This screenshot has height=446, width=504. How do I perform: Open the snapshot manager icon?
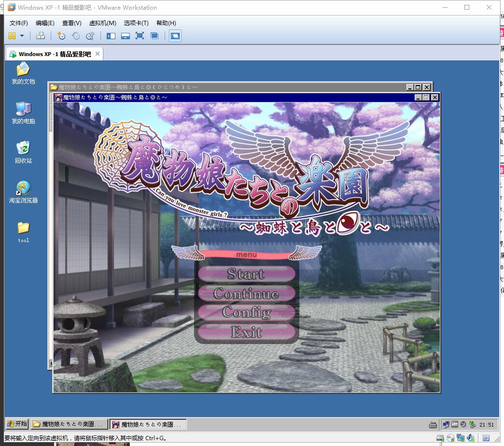(90, 36)
